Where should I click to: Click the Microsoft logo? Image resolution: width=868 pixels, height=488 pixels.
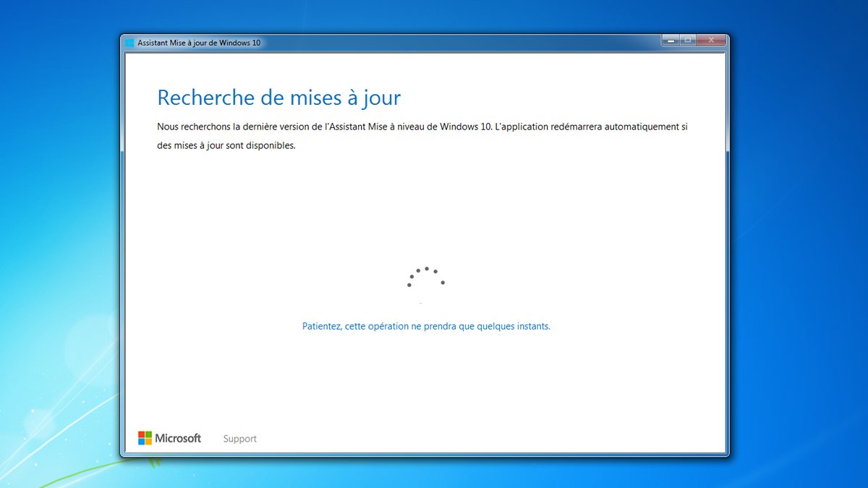click(x=169, y=438)
